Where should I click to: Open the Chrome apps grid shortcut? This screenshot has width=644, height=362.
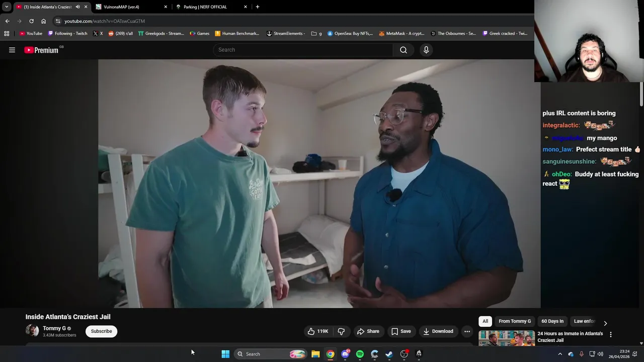pyautogui.click(x=7, y=34)
